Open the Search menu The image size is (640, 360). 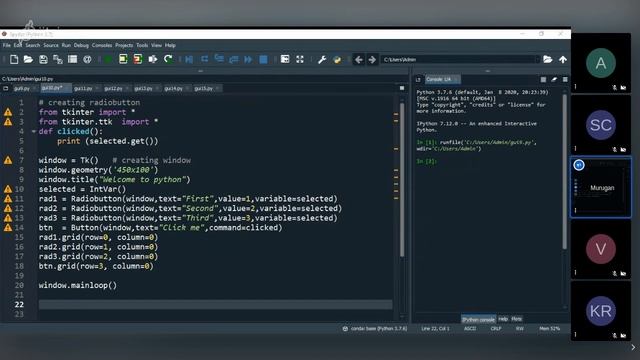(x=33, y=45)
